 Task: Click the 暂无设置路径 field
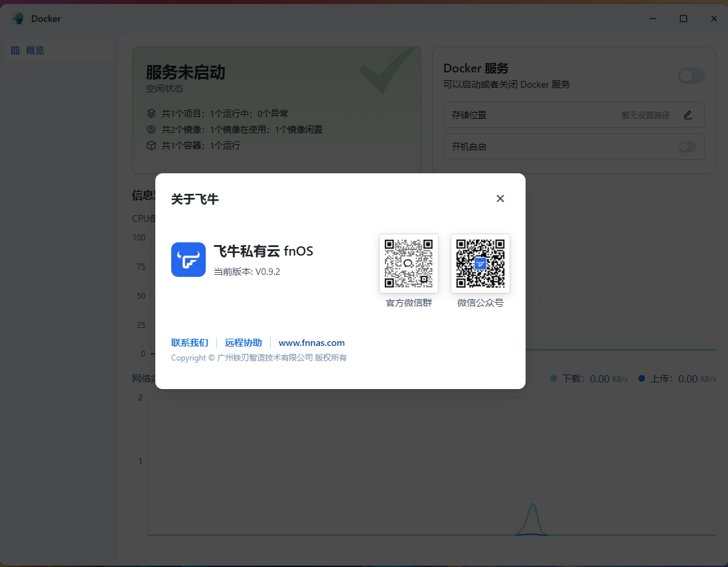(x=645, y=115)
